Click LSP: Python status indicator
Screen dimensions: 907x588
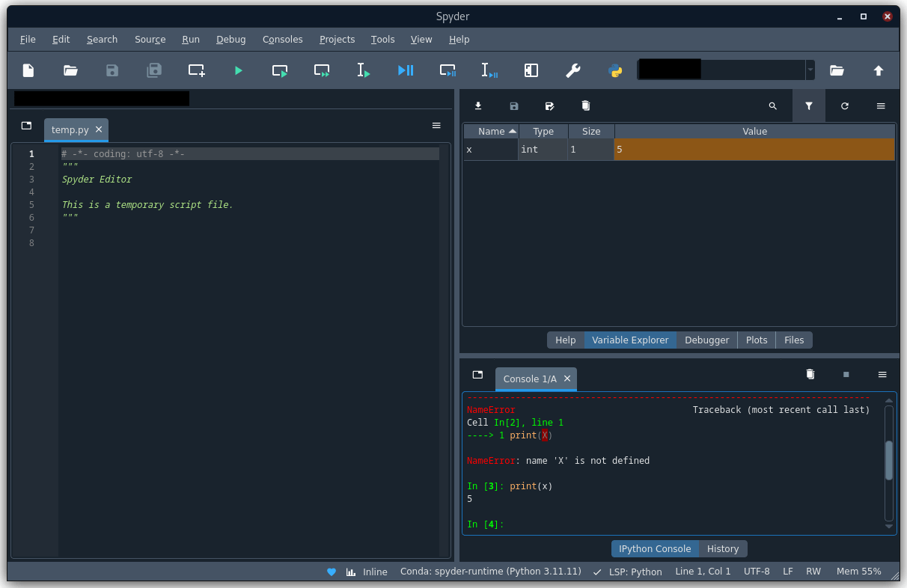[628, 572]
